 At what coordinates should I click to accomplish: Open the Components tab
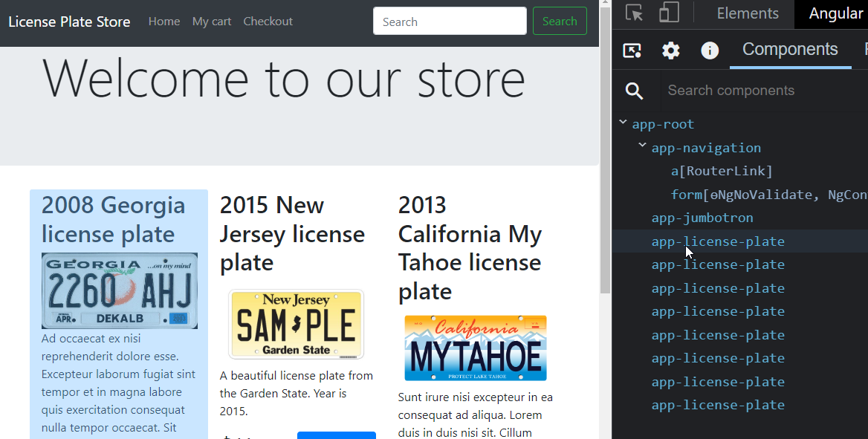790,49
